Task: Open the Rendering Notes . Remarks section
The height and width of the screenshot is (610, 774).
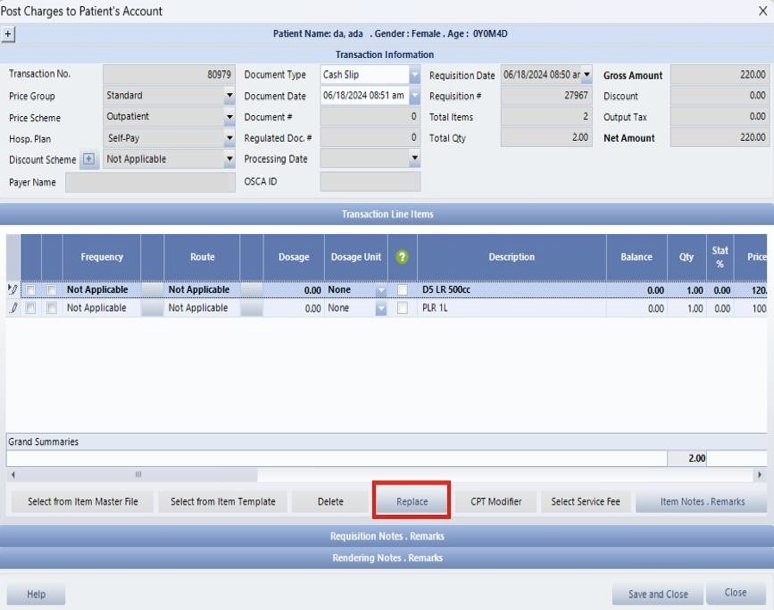Action: click(x=387, y=557)
